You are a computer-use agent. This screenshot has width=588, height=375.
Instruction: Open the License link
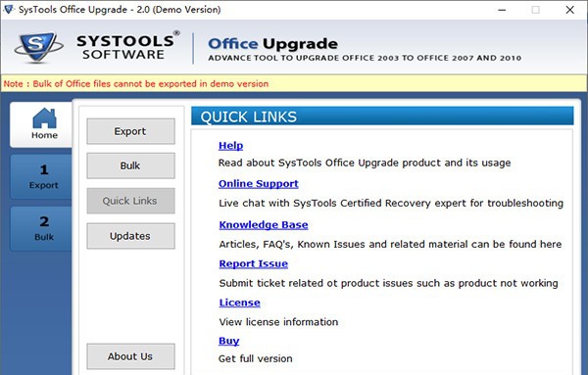coord(240,303)
